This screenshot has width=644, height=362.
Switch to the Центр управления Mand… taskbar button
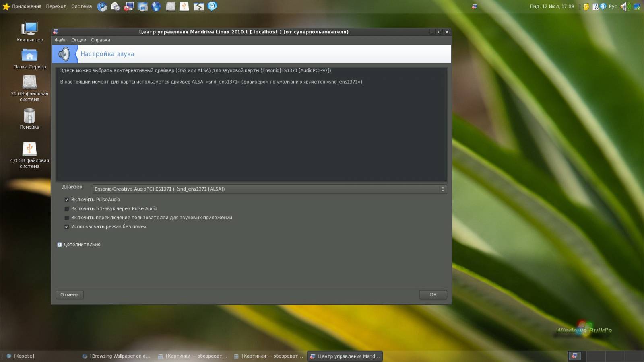click(x=345, y=356)
